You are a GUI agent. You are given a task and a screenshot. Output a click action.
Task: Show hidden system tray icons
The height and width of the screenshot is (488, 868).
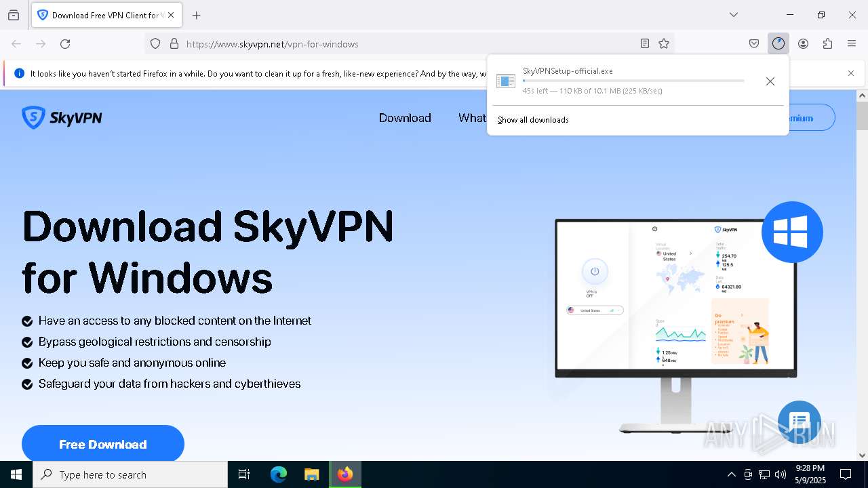(x=731, y=474)
